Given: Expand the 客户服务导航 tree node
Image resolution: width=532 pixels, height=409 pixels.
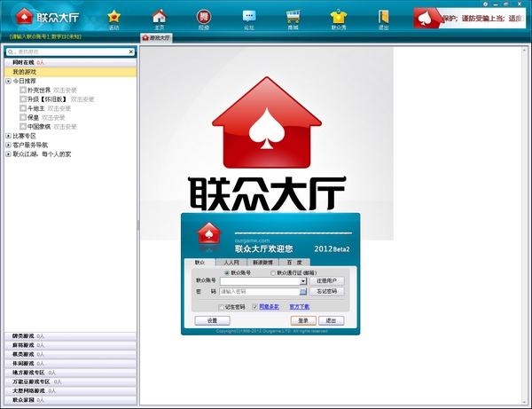Looking at the screenshot, I should click(9, 145).
